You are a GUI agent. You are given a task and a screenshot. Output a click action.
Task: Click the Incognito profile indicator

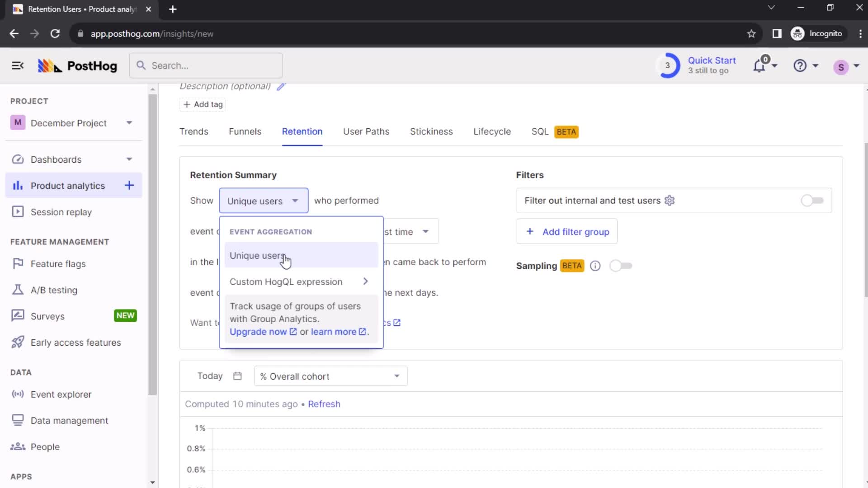817,34
